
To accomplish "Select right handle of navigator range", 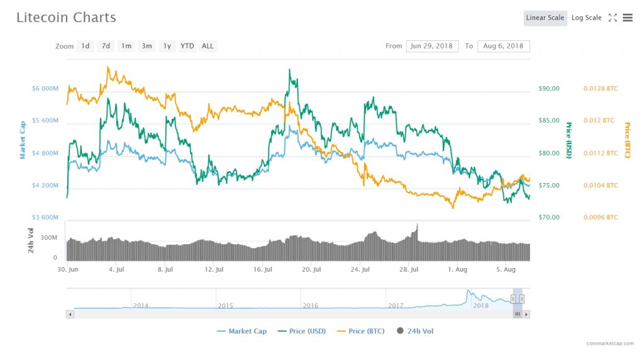I will (x=522, y=299).
